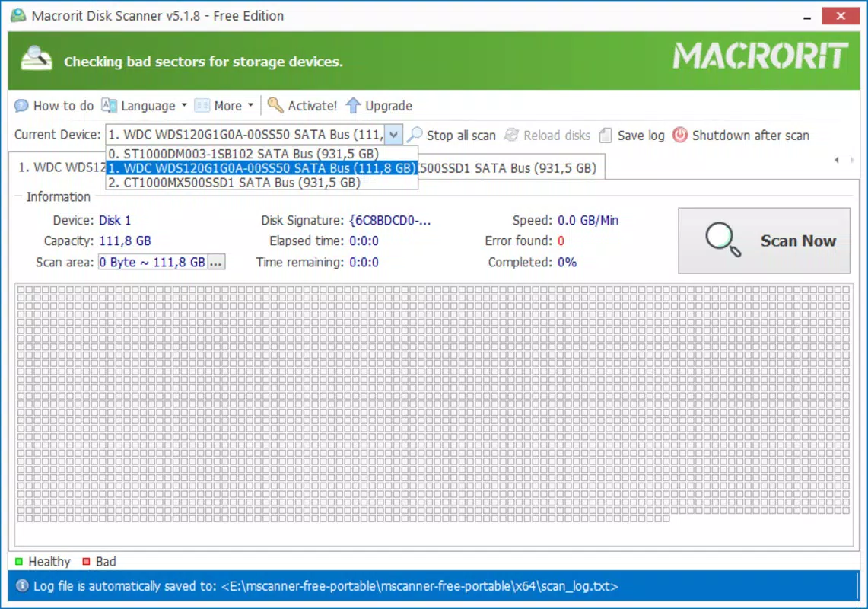Click the Save log document icon
This screenshot has height=609, width=868.
coord(606,136)
